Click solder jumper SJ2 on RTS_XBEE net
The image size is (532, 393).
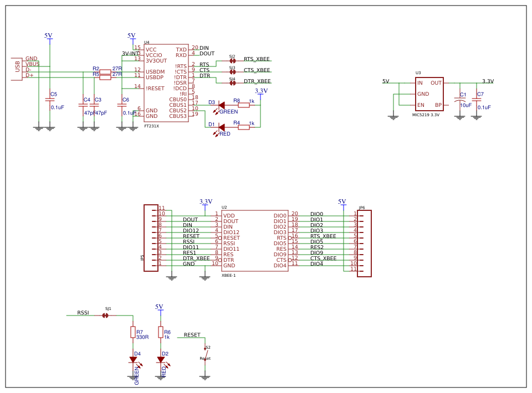click(x=232, y=61)
